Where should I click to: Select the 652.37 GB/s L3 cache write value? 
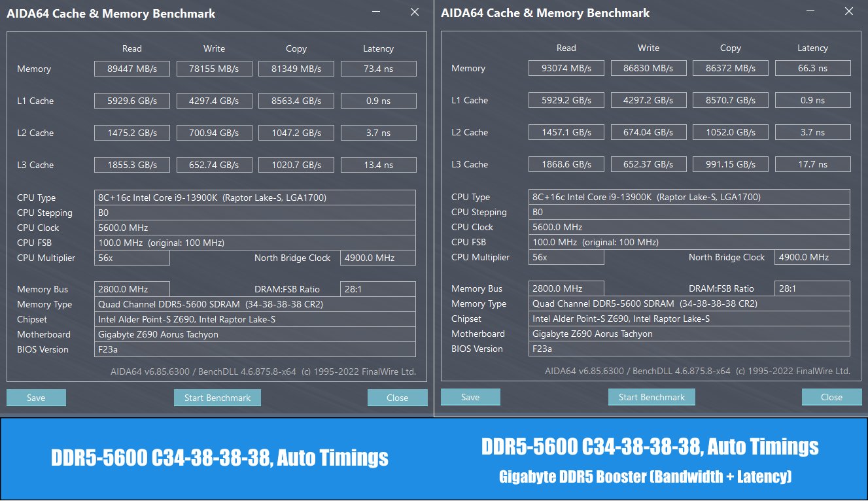[x=648, y=164]
